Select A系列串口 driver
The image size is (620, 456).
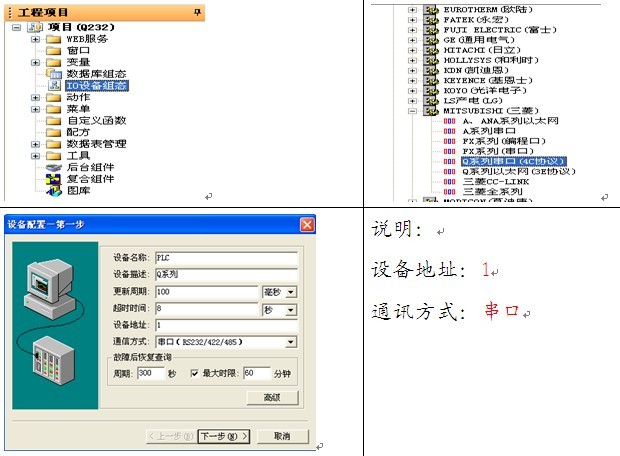point(489,131)
